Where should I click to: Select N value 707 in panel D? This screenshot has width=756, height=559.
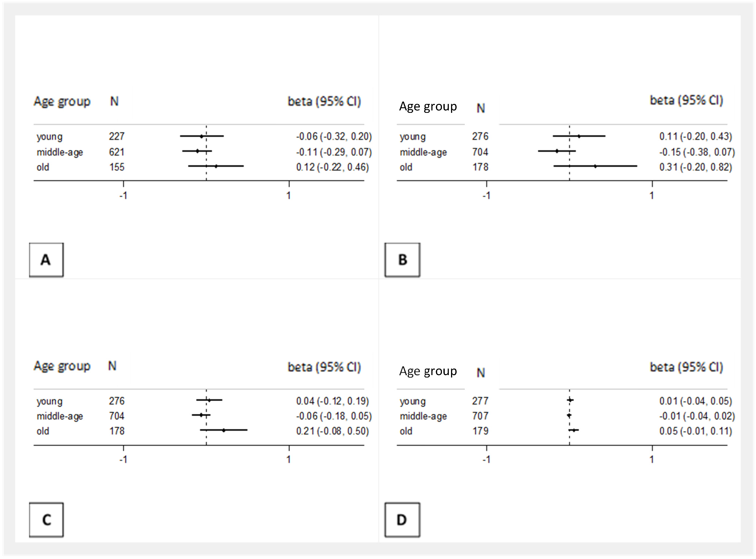click(x=480, y=416)
